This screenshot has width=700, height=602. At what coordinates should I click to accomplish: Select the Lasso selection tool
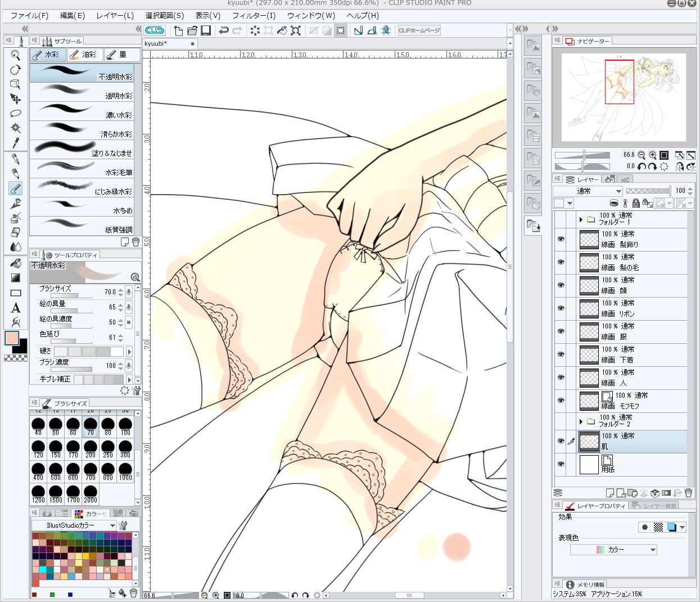coord(16,114)
